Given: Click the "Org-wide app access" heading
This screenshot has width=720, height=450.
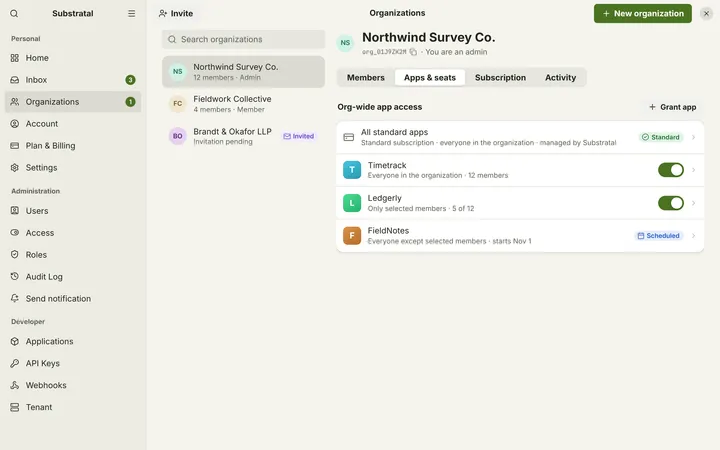Looking at the screenshot, I should click(379, 107).
